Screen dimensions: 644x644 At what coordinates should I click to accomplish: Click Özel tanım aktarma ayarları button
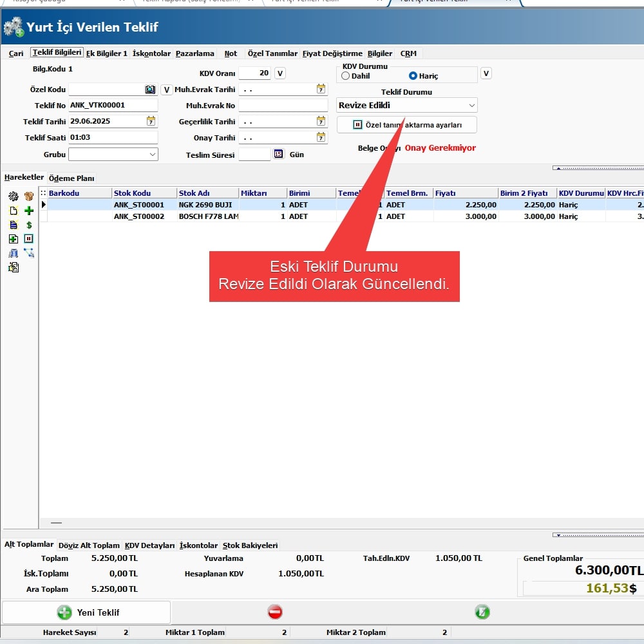[407, 125]
